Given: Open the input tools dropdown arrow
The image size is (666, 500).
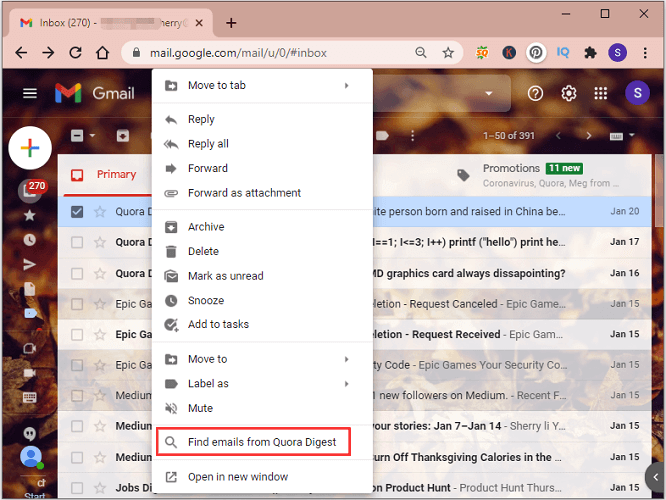Looking at the screenshot, I should click(632, 136).
